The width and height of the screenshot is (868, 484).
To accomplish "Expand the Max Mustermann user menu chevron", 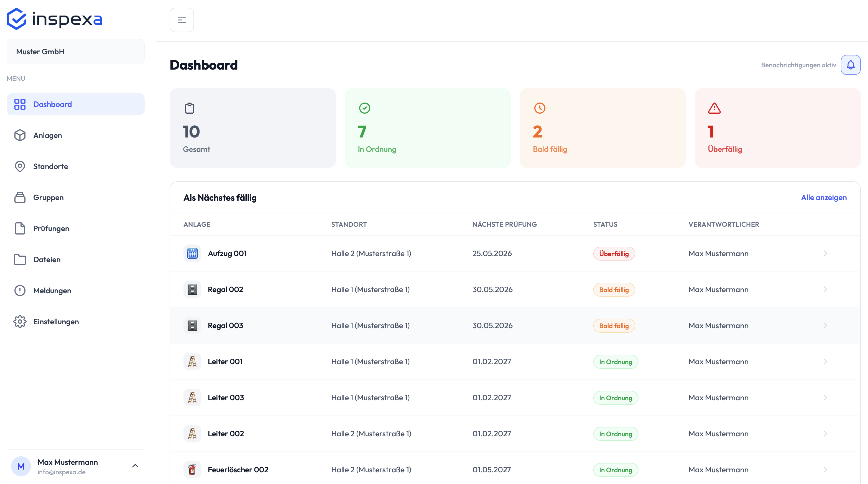I will click(x=135, y=466).
